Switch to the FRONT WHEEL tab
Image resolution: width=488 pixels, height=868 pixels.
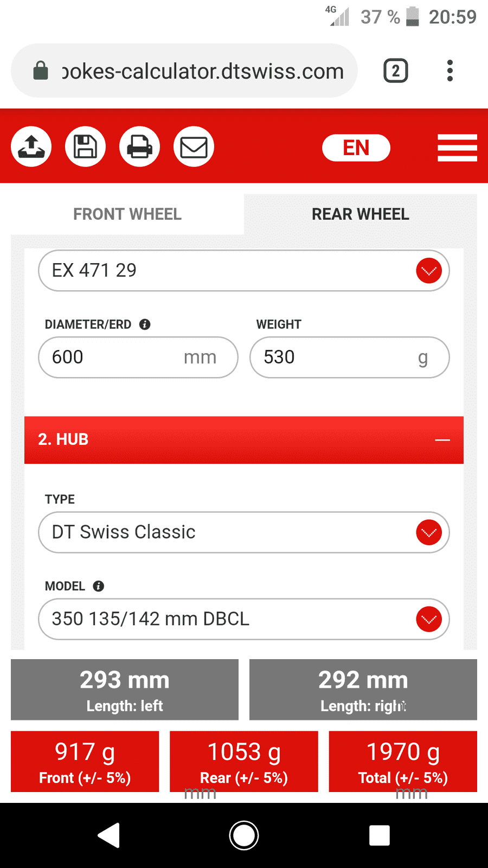point(127,214)
